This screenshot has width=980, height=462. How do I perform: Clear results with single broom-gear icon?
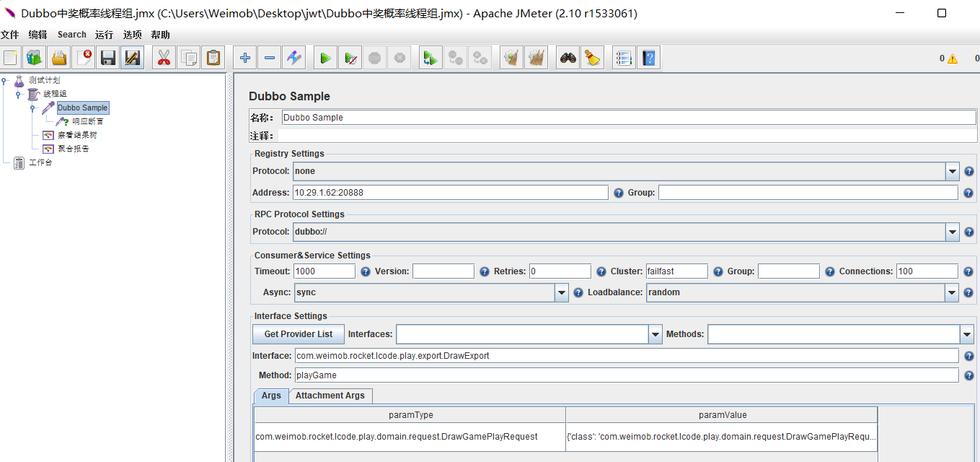(x=511, y=58)
